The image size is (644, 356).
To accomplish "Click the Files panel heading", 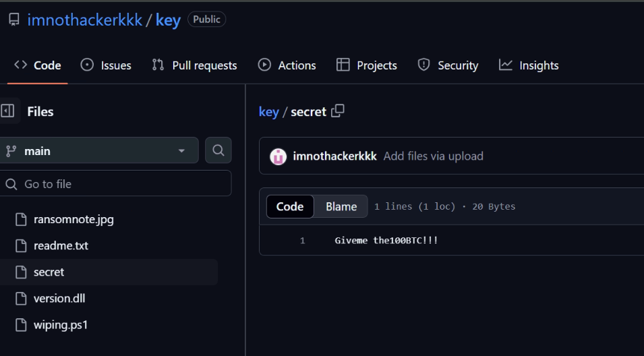I will (40, 111).
